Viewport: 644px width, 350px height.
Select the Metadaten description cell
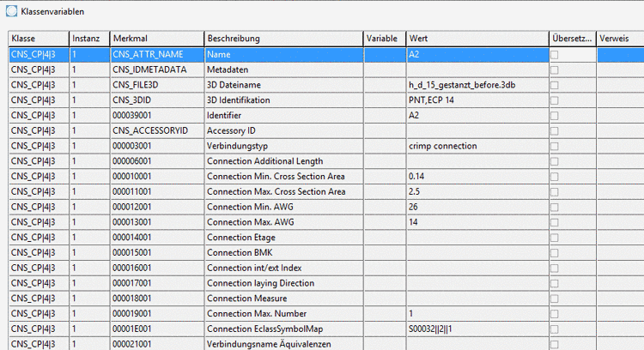click(x=284, y=69)
